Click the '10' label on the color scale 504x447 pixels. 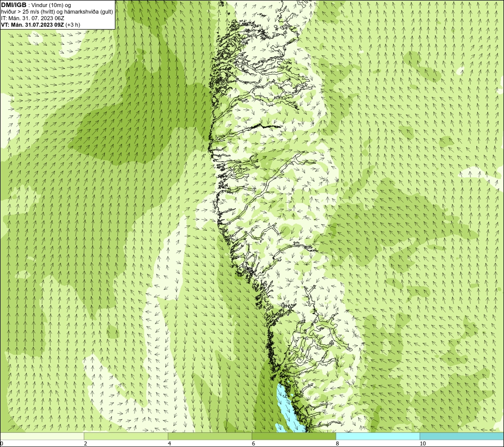coord(423,443)
